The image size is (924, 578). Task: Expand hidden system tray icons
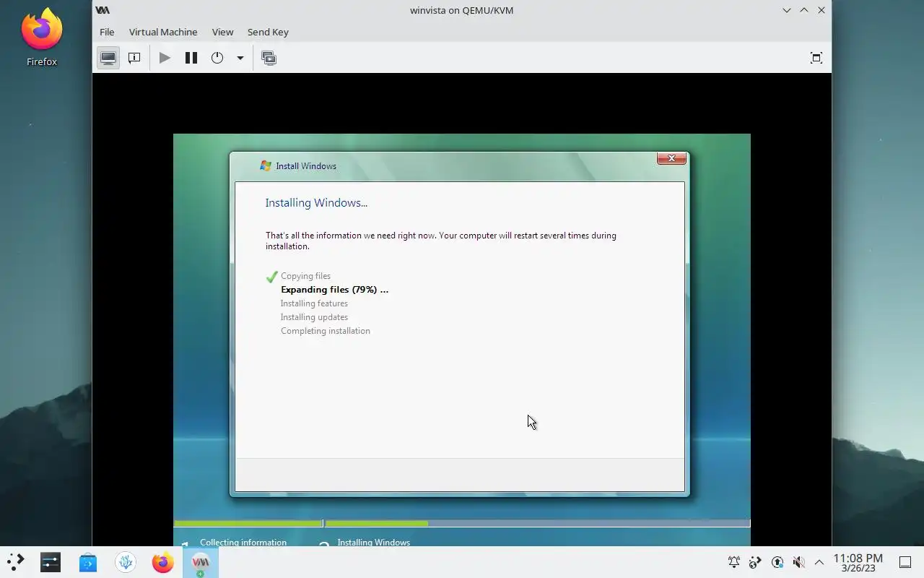pos(819,562)
